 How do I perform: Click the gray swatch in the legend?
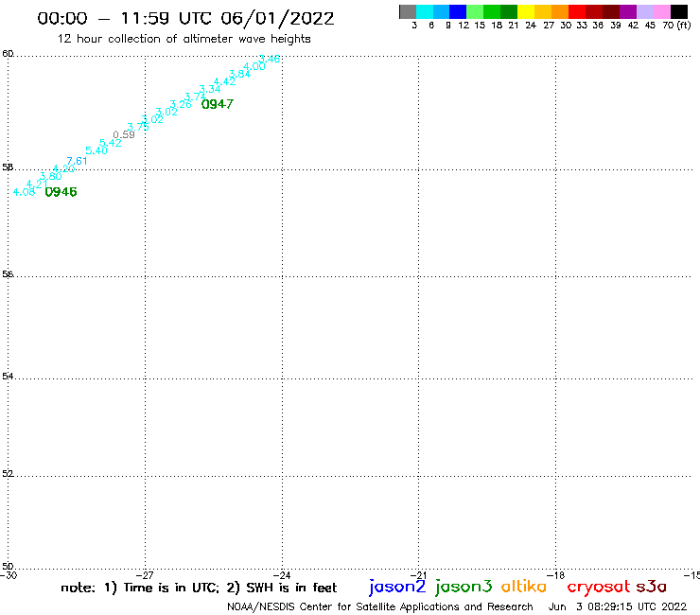point(408,11)
